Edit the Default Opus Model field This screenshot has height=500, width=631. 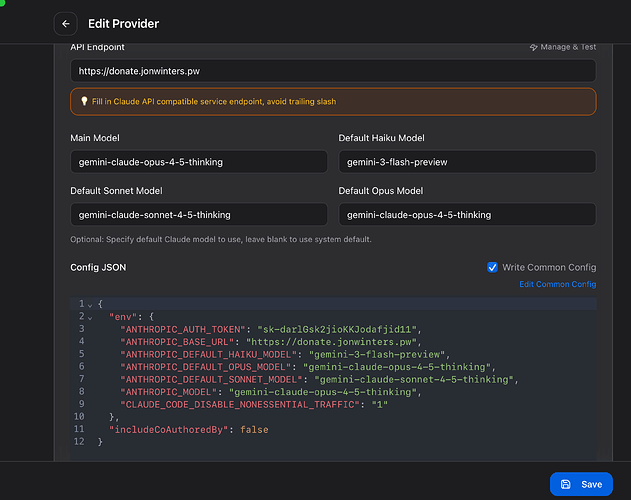(x=466, y=214)
